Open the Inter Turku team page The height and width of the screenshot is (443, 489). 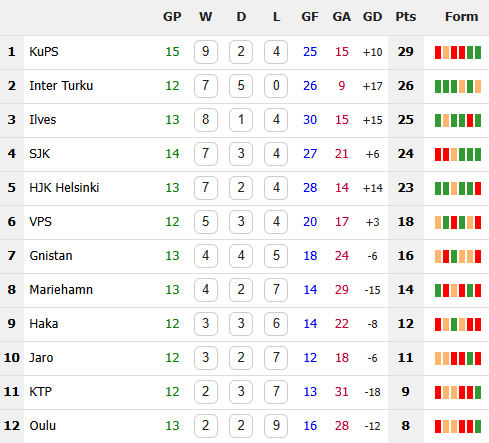pos(61,86)
